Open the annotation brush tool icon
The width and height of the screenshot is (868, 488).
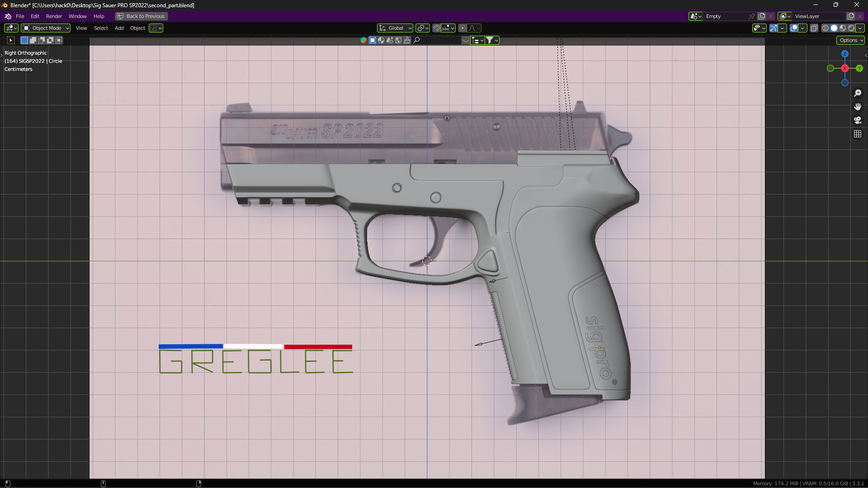tap(407, 40)
